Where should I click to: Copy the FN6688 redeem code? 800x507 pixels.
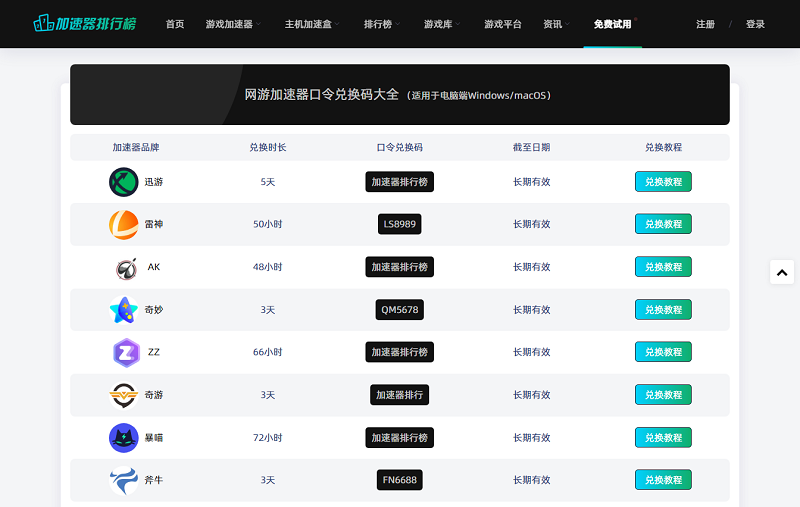399,480
